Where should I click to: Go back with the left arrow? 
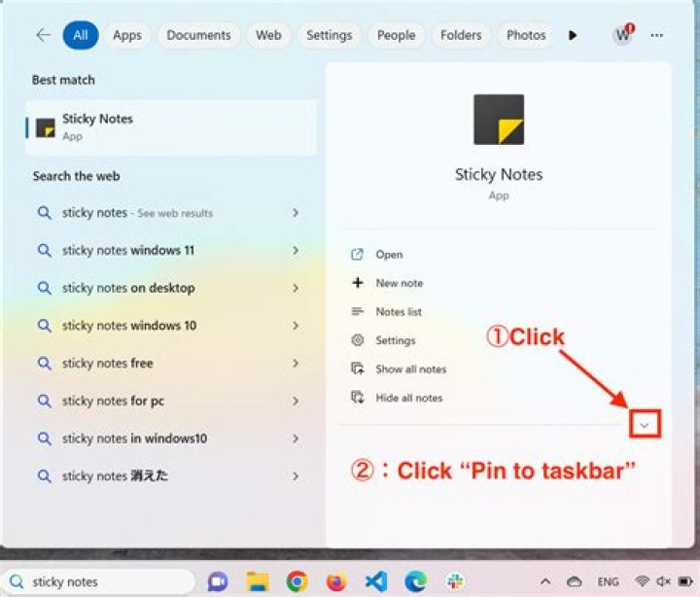pyautogui.click(x=44, y=35)
